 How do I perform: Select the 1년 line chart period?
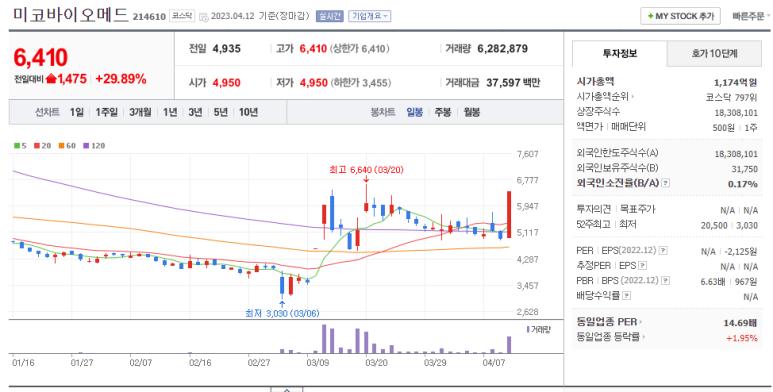[170, 112]
